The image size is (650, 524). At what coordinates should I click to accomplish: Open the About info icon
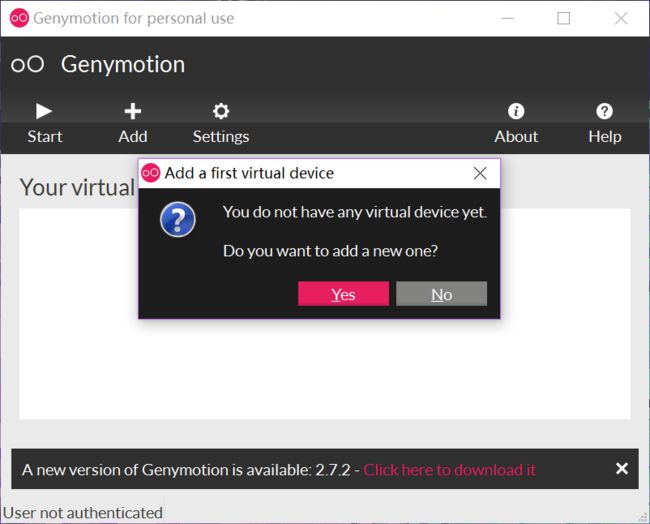(516, 111)
